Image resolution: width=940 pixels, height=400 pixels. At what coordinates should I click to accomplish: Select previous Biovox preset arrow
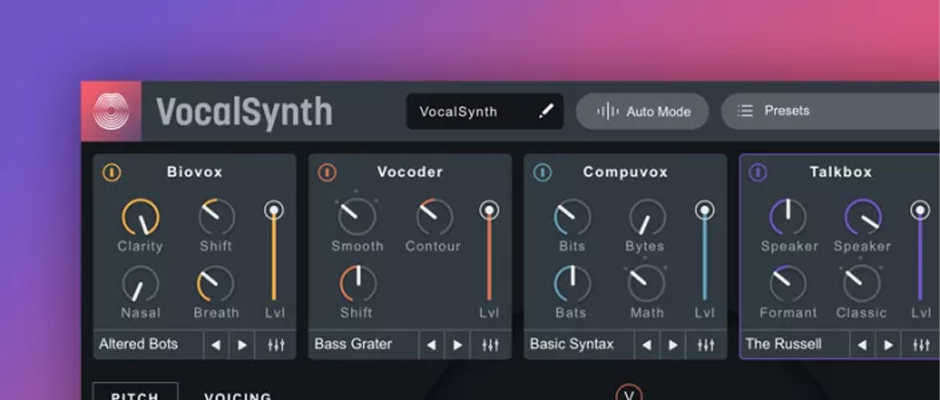[x=216, y=345]
